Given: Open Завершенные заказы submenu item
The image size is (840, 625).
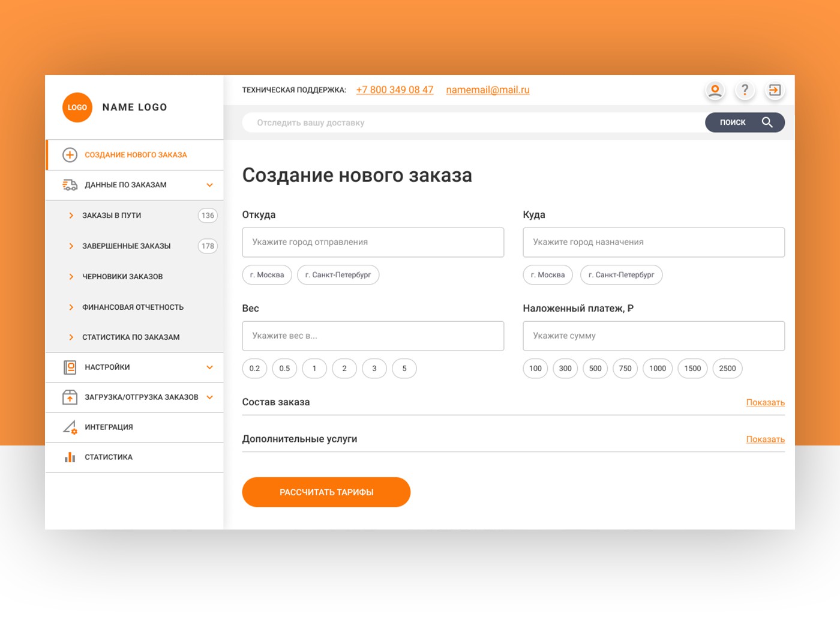Looking at the screenshot, I should pyautogui.click(x=134, y=246).
